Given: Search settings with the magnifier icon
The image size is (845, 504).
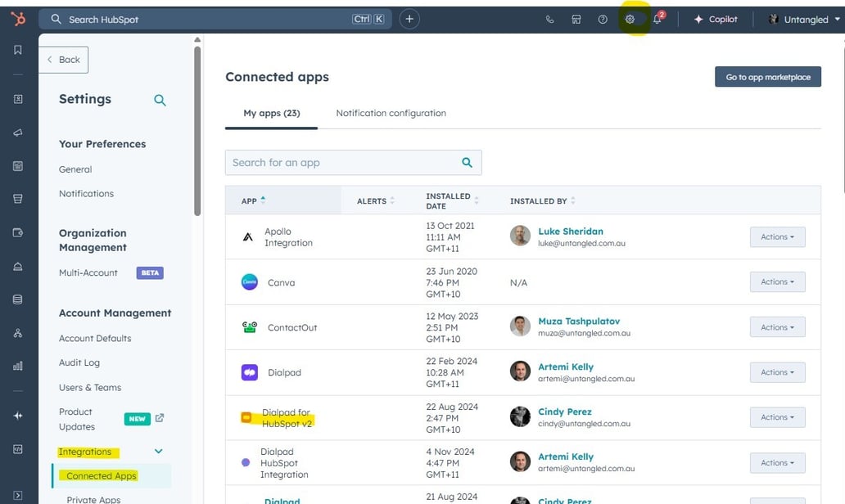Looking at the screenshot, I should coord(160,100).
